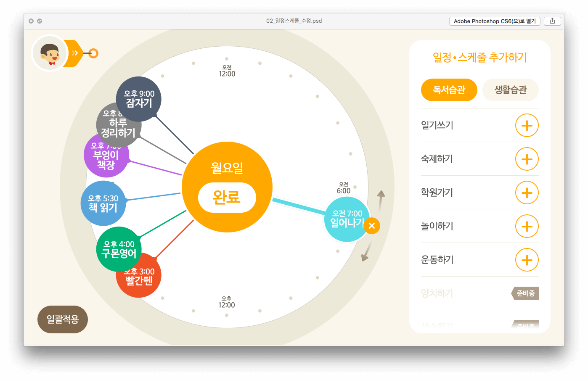The height and width of the screenshot is (380, 588).
Task: Click the downward rotate arrow near 일어나기
Action: (366, 251)
